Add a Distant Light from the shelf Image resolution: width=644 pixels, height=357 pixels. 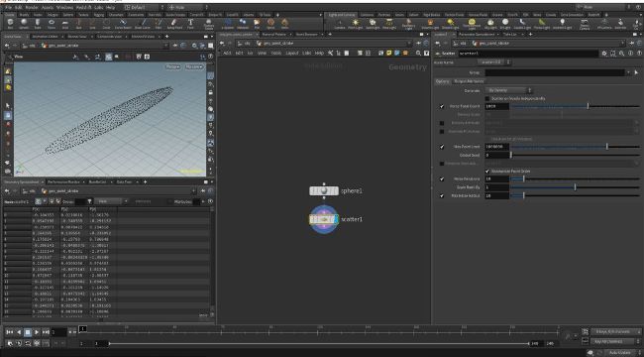point(451,24)
